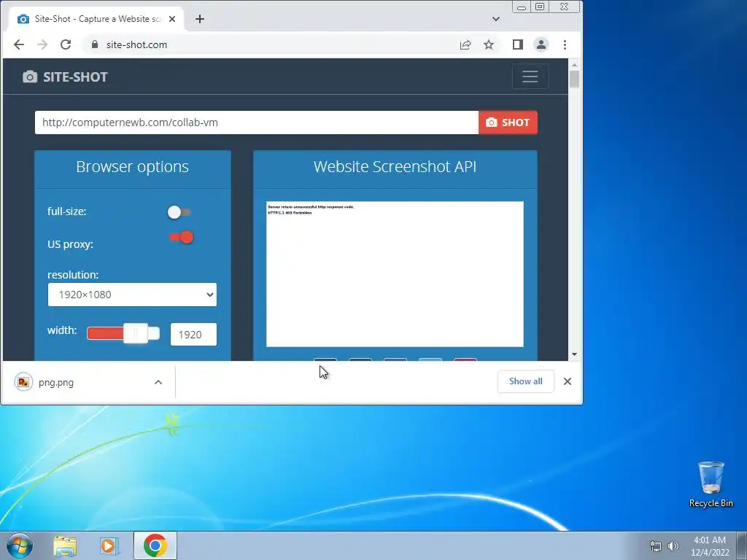Open the volume tray icon
This screenshot has height=560, width=747.
click(x=673, y=546)
